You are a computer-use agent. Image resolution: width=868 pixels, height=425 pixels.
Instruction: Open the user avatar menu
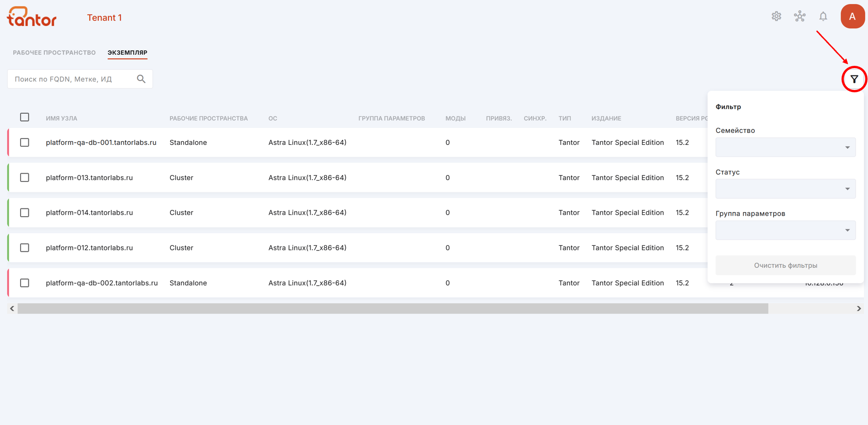coord(852,16)
